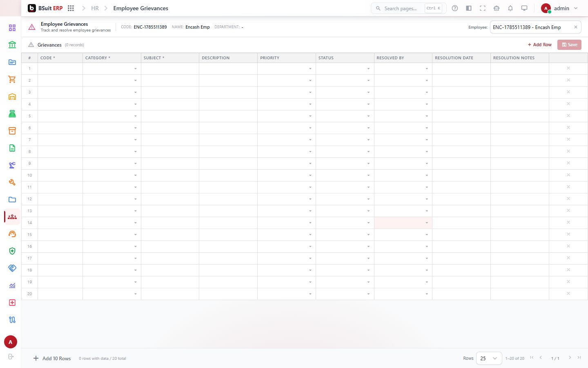The height and width of the screenshot is (368, 588).
Task: Open the bank/finance module icon
Action: (x=12, y=45)
